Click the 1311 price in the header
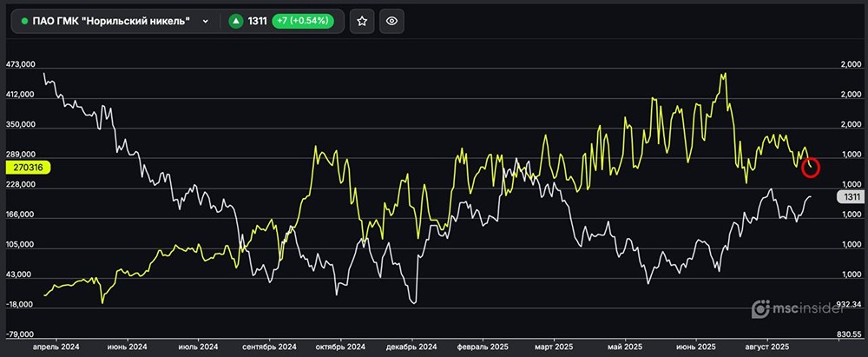Screen dimensions: 868x357 click(257, 21)
